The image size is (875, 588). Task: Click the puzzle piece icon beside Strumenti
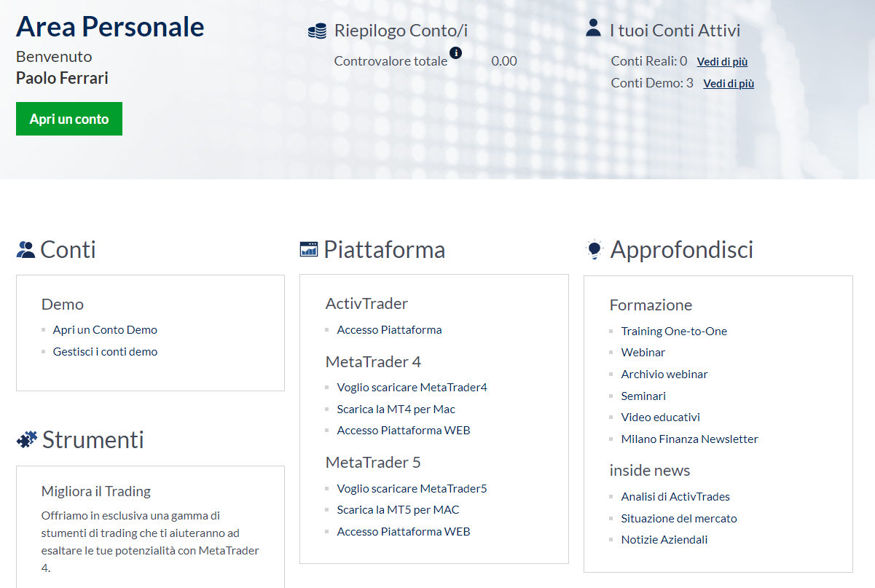point(27,439)
